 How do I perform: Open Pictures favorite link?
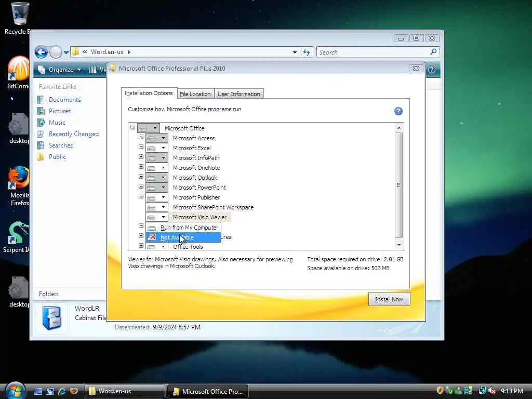[60, 111]
